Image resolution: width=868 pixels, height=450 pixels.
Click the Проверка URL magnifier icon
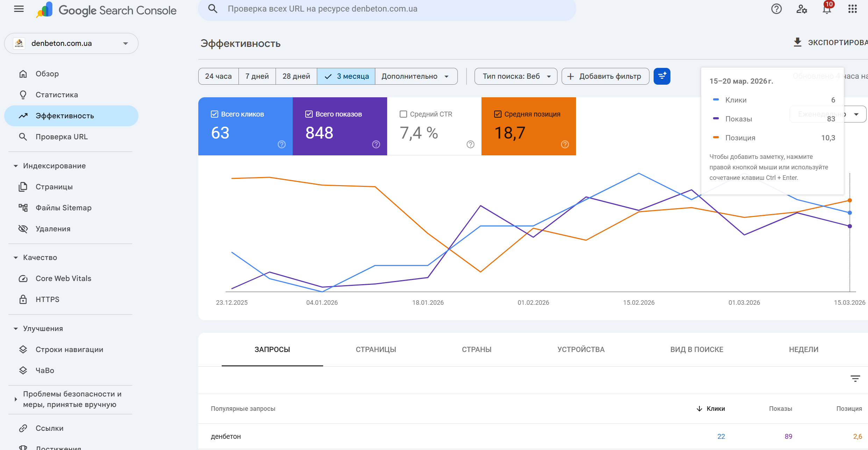point(23,137)
